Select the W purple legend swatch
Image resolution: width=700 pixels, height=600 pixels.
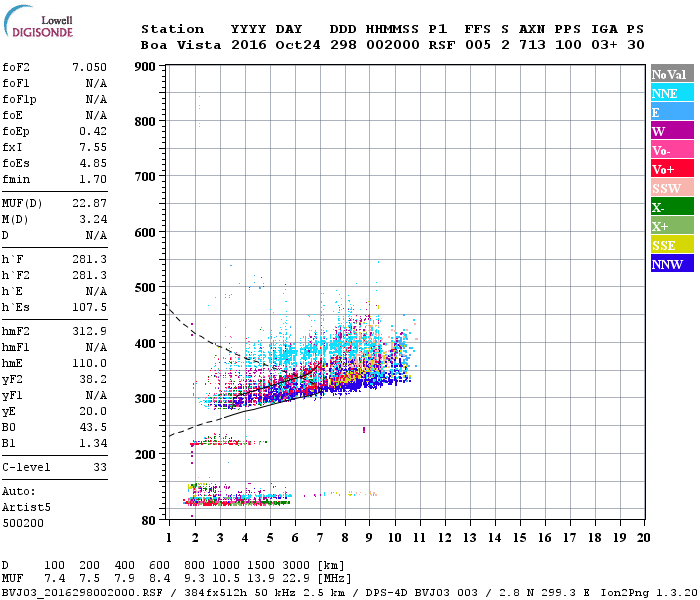tap(672, 131)
